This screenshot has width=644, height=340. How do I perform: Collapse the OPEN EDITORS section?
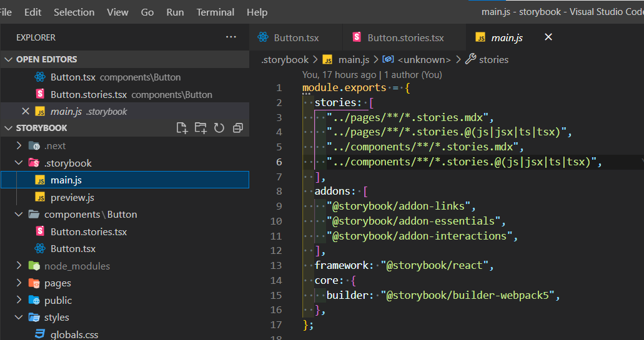pos(8,59)
